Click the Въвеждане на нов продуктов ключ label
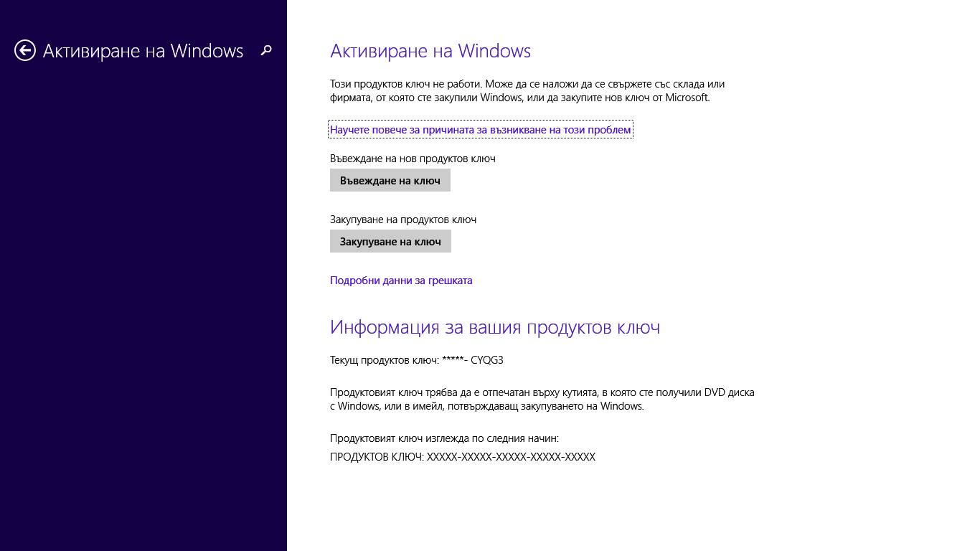 pyautogui.click(x=413, y=158)
